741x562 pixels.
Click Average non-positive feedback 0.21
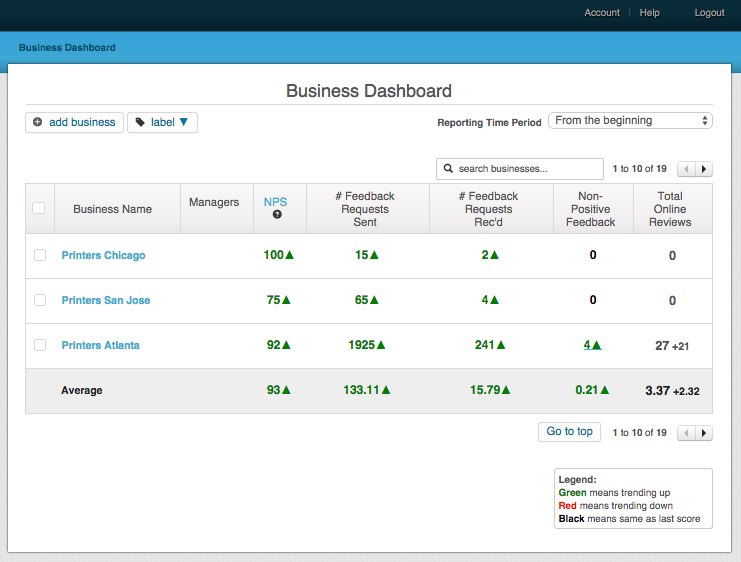point(586,390)
